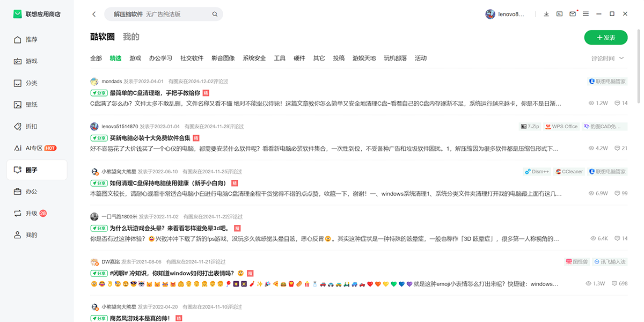Open 升级 updates with 28 badge
The image size is (644, 322).
[x=32, y=213]
